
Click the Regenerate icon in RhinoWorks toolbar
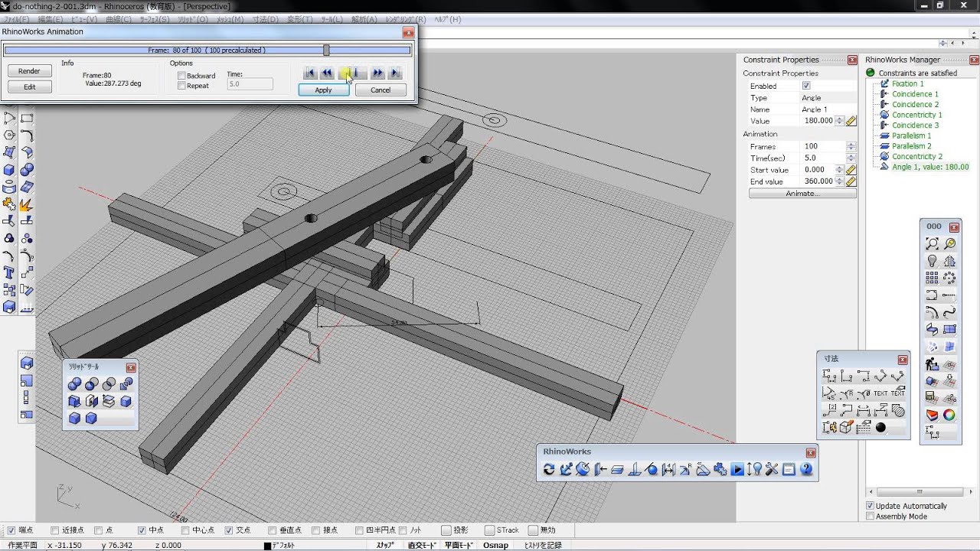549,469
